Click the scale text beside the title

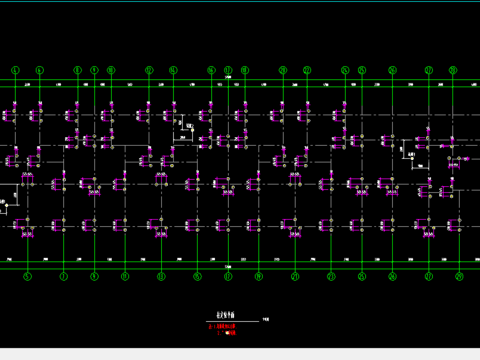pos(266,319)
